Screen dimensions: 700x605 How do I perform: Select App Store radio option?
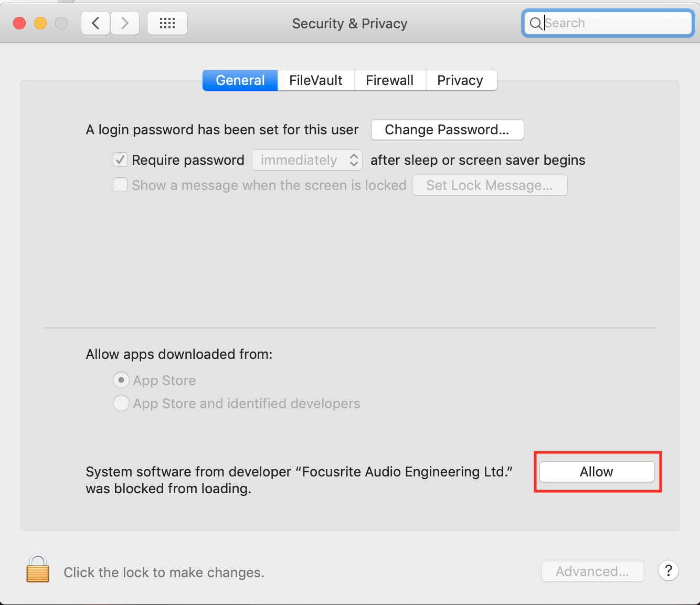tap(121, 380)
